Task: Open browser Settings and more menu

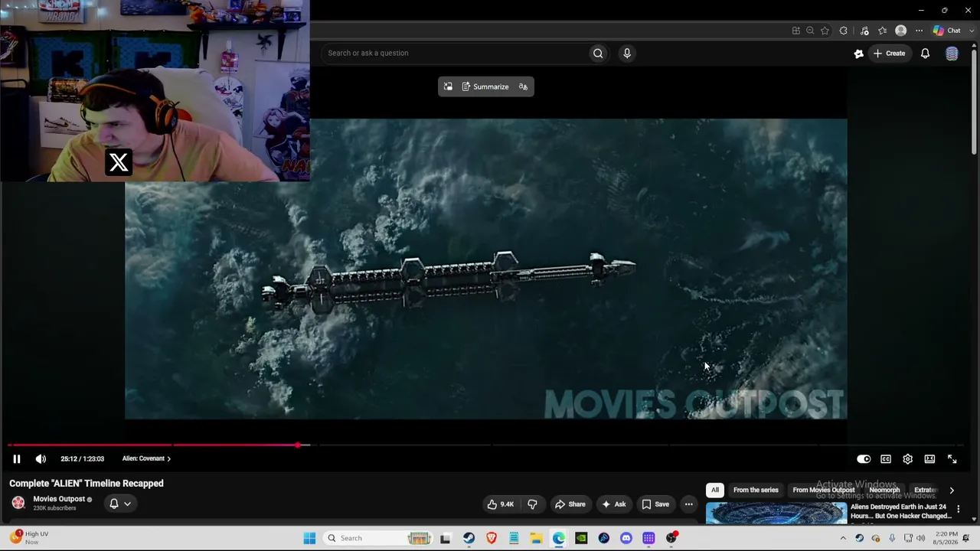Action: 919,31
